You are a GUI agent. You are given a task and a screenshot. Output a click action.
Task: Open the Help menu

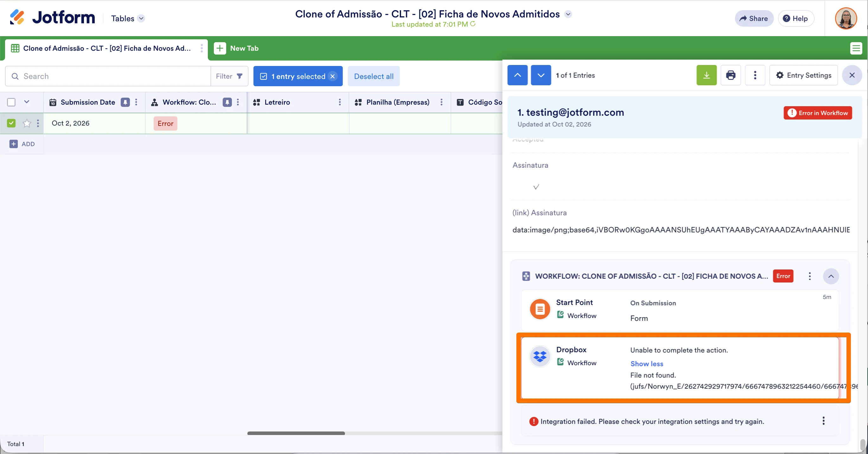click(x=796, y=19)
